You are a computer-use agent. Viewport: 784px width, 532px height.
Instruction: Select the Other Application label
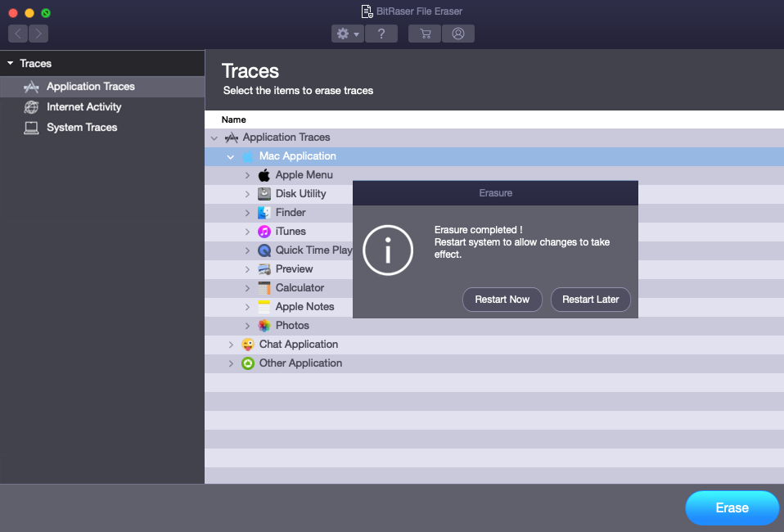click(x=300, y=363)
